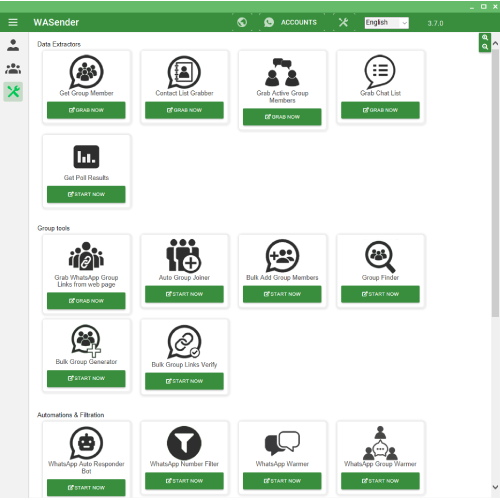
Task: Click the Data Extractors heading
Action: [x=59, y=44]
